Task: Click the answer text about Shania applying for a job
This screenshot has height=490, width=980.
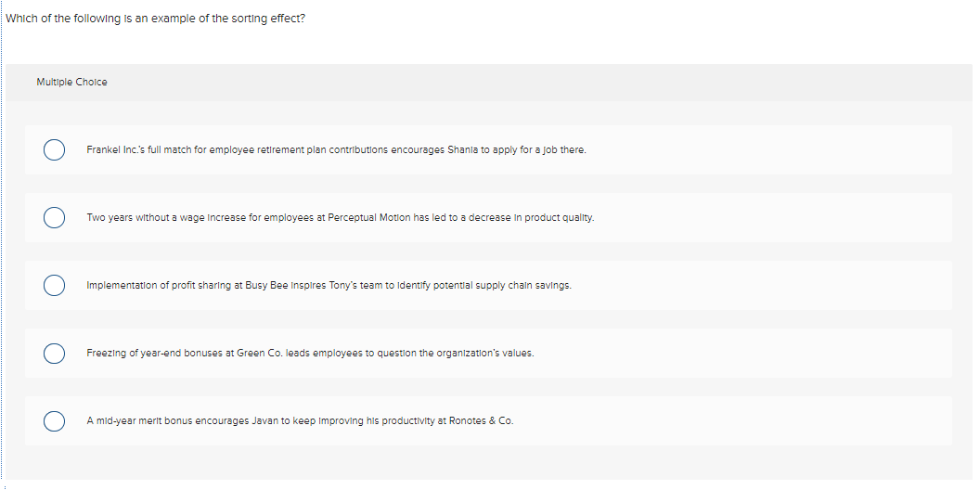Action: click(336, 149)
